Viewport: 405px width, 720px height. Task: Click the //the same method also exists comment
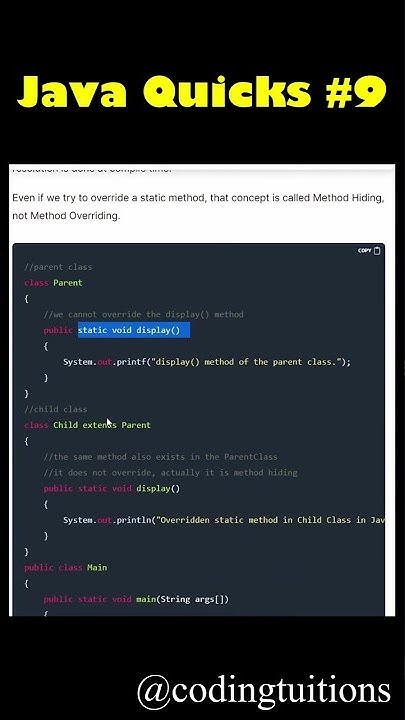160,457
